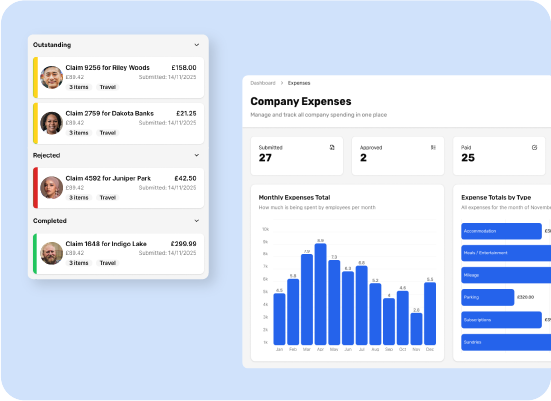Image resolution: width=551 pixels, height=401 pixels.
Task: Open Claim 2759 for Dakota Banks
Action: 118,123
